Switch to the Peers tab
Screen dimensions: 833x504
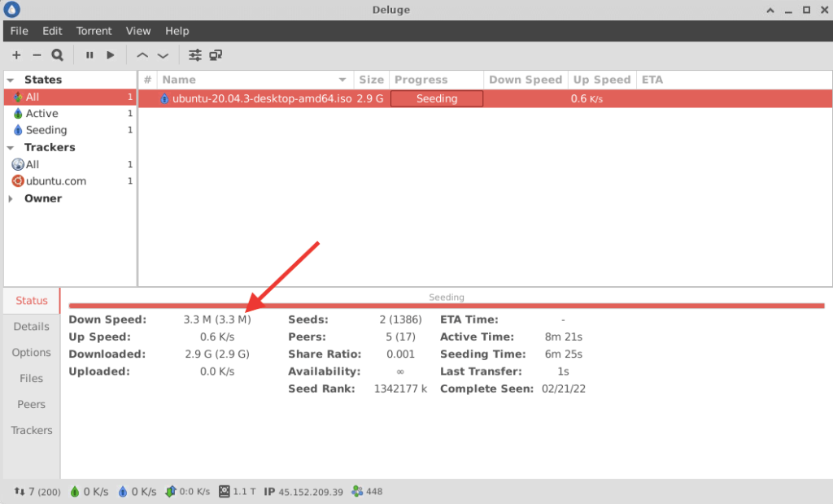32,405
